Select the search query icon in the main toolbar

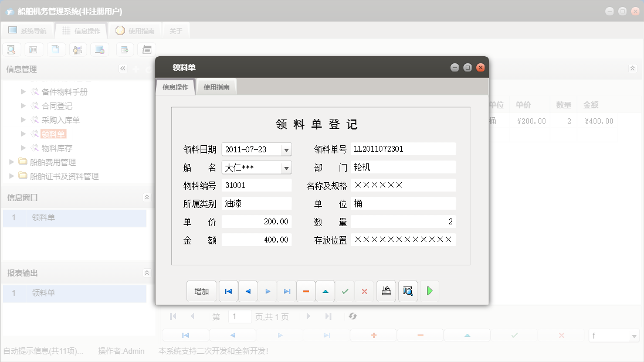(x=11, y=49)
